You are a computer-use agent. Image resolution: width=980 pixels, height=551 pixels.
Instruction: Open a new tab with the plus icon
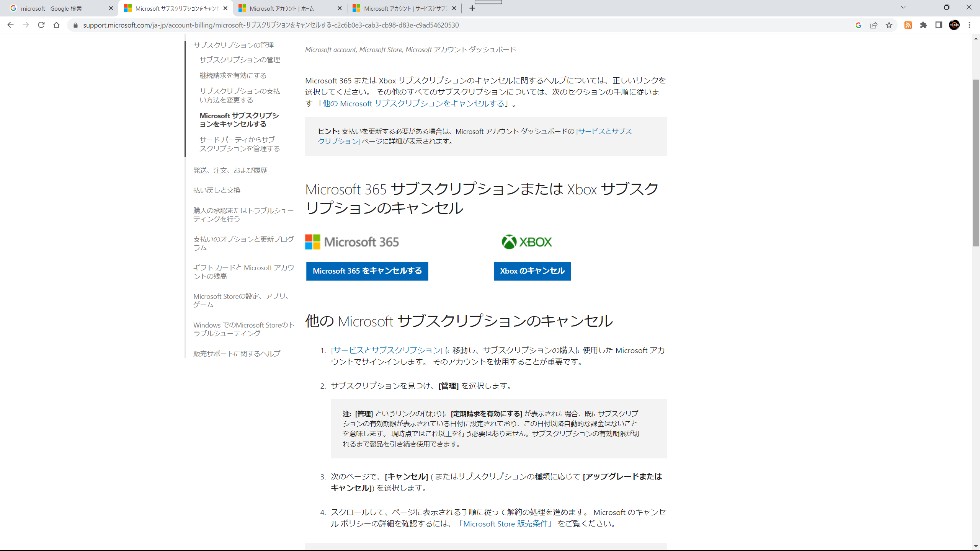coord(472,8)
